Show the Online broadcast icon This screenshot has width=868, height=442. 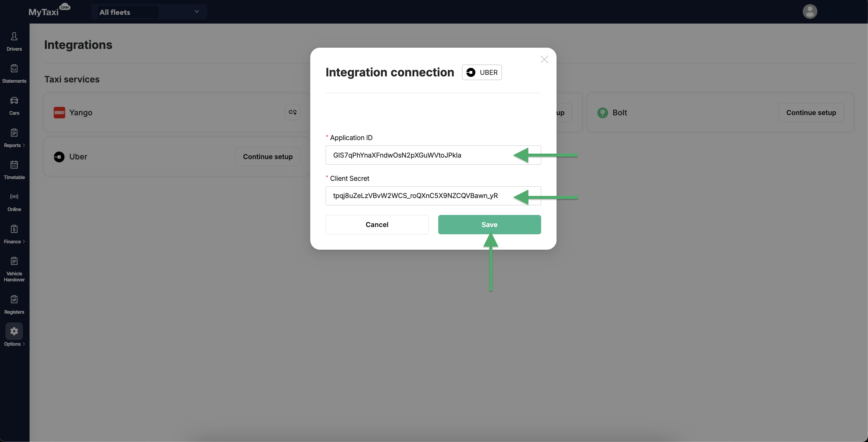click(14, 197)
